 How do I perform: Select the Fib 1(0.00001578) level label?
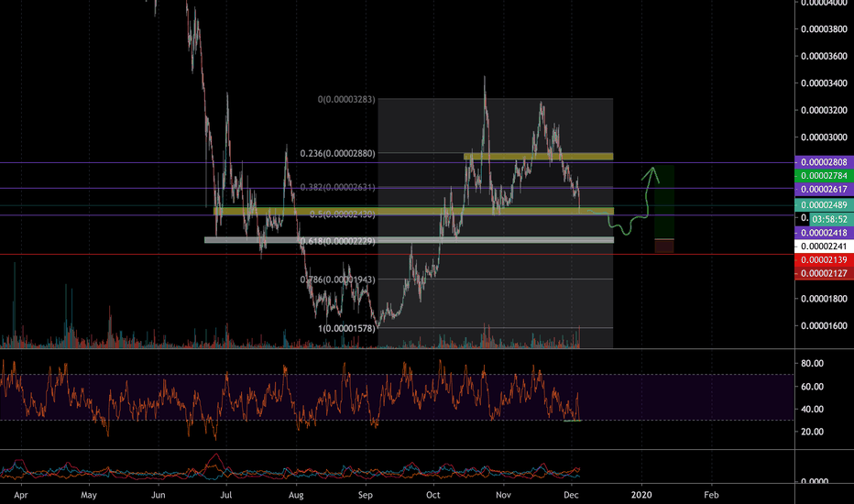[x=347, y=329]
